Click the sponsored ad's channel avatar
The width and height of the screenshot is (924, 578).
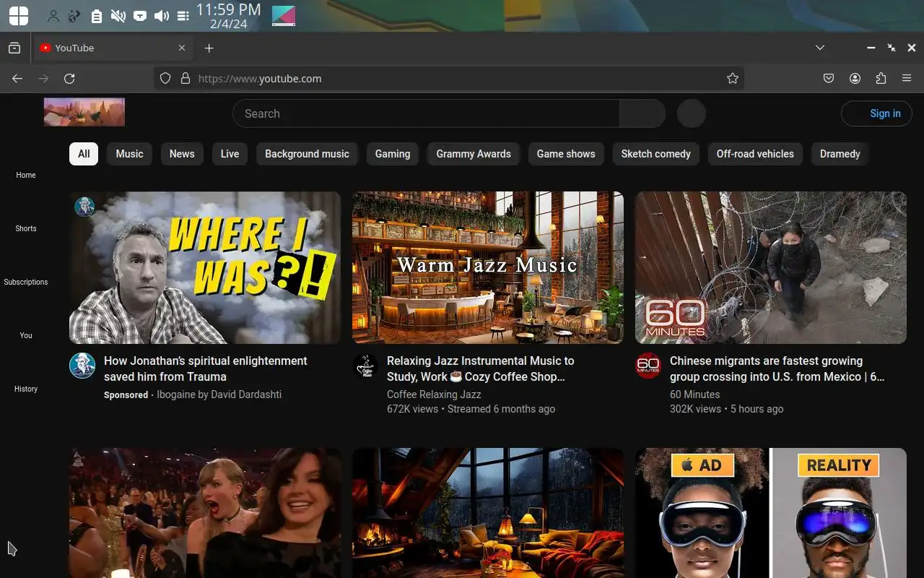tap(82, 366)
